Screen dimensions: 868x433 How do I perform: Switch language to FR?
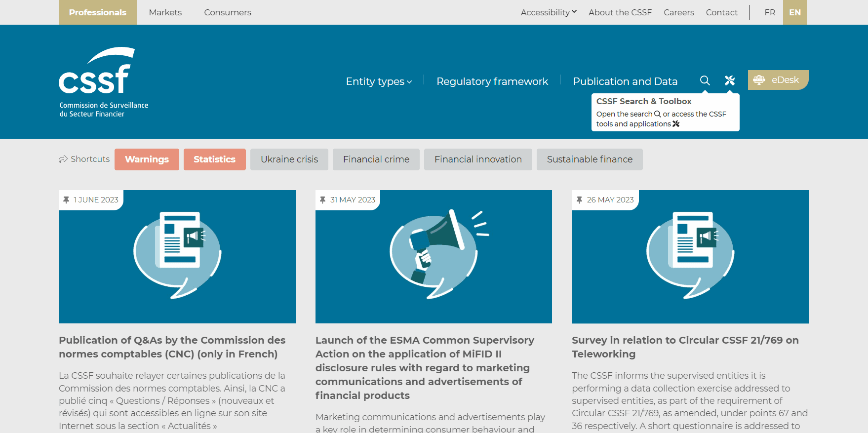[x=770, y=12]
